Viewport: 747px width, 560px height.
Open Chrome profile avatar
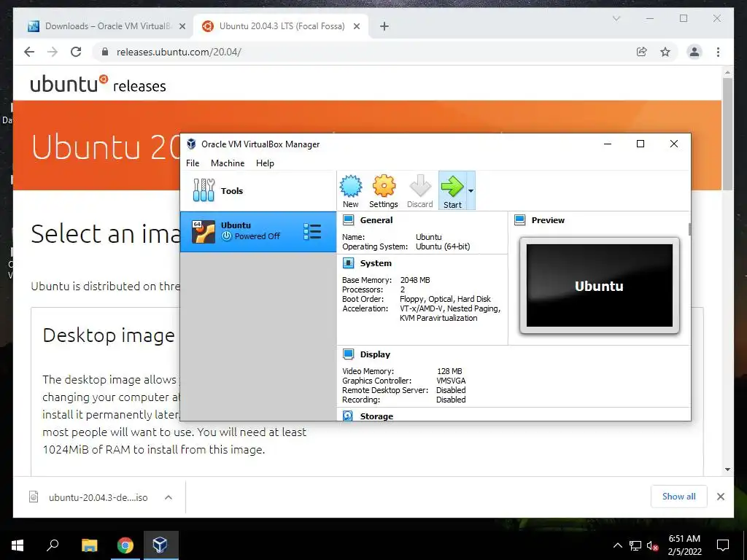tap(694, 52)
